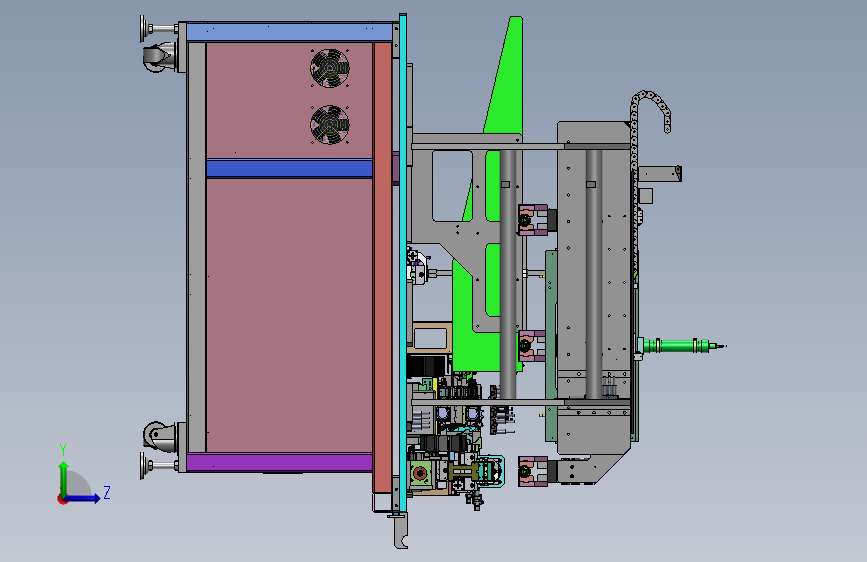The image size is (867, 562).
Task: Select the bottom leveling foot
Action: point(159,466)
